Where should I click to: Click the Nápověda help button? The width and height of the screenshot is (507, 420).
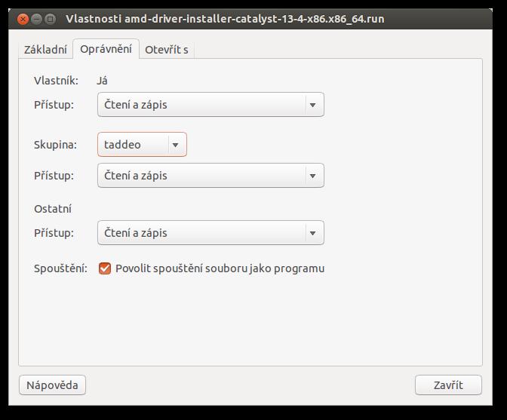point(52,385)
